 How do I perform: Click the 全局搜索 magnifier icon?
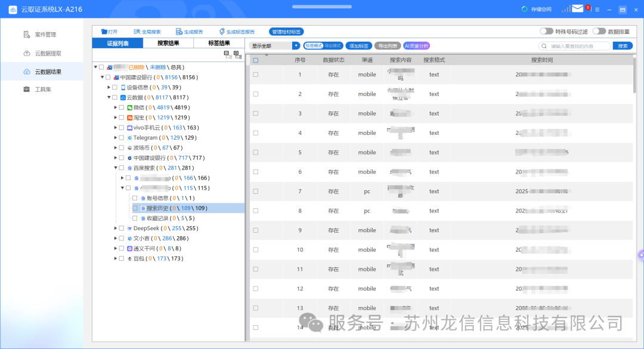pyautogui.click(x=137, y=32)
